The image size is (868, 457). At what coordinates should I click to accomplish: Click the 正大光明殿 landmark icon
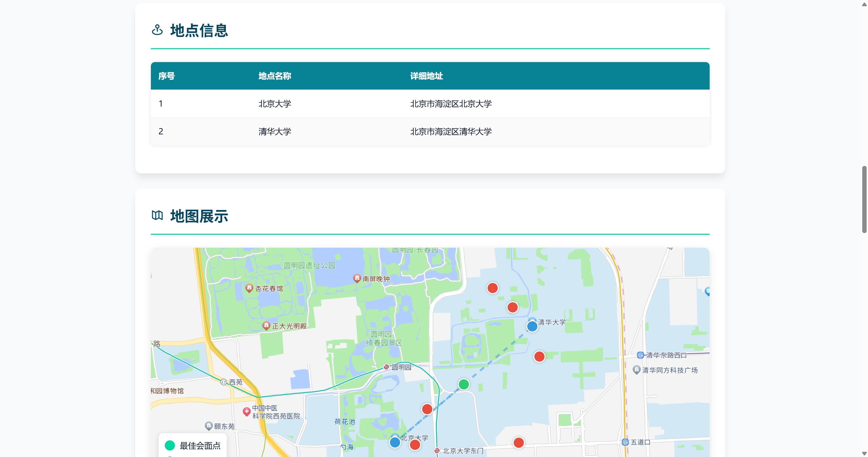coord(267,325)
